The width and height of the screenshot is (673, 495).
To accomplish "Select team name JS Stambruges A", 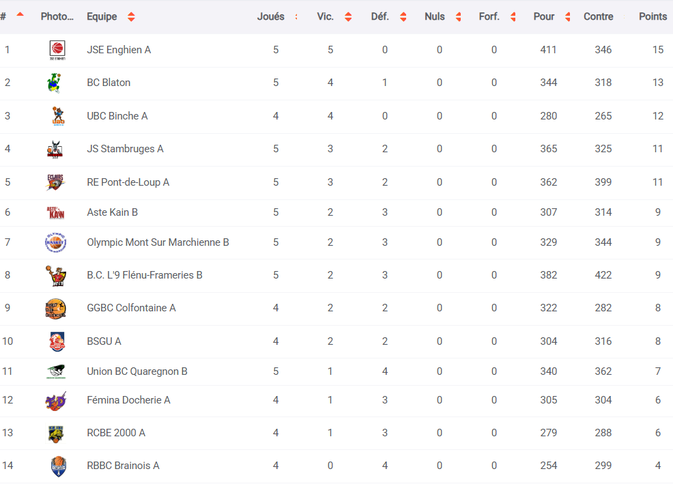I will [x=125, y=149].
